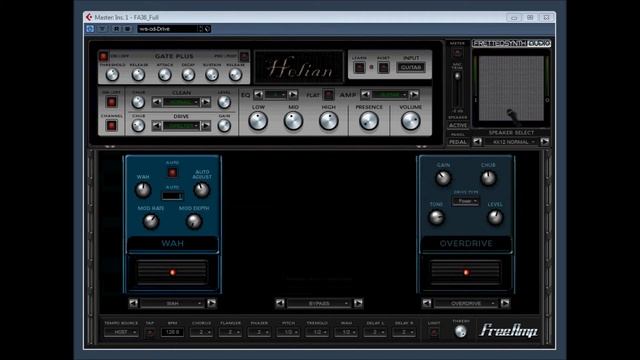Toggle the amp On/Off red button
Screen dimensions: 640x360
[111, 102]
